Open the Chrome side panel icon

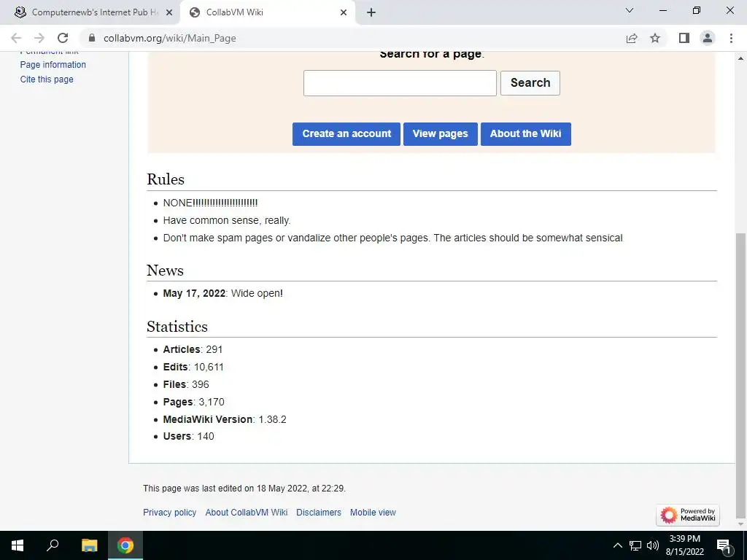pos(684,38)
